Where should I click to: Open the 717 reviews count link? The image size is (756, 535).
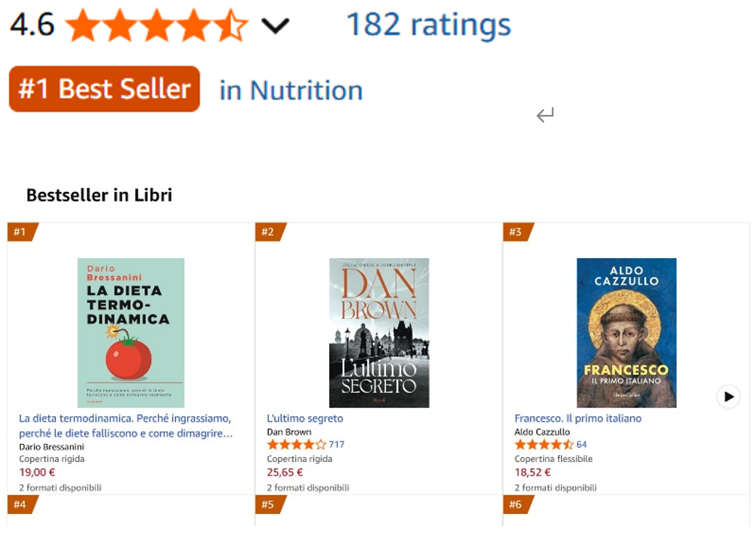point(337,445)
